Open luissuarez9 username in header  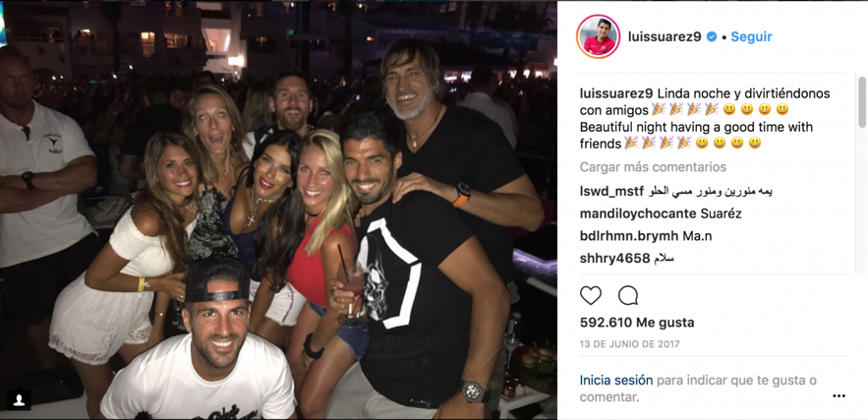pyautogui.click(x=665, y=36)
